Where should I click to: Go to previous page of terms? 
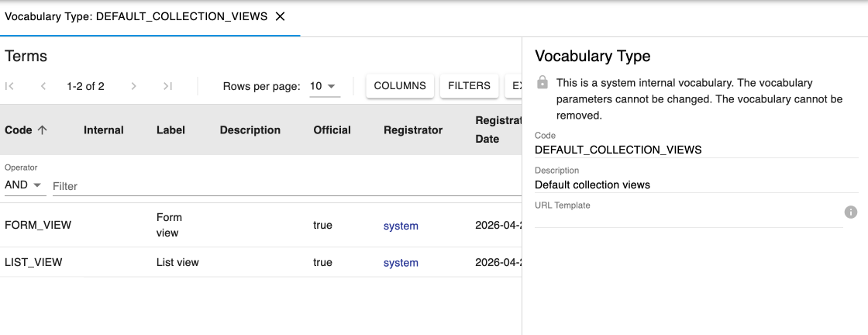[x=43, y=86]
